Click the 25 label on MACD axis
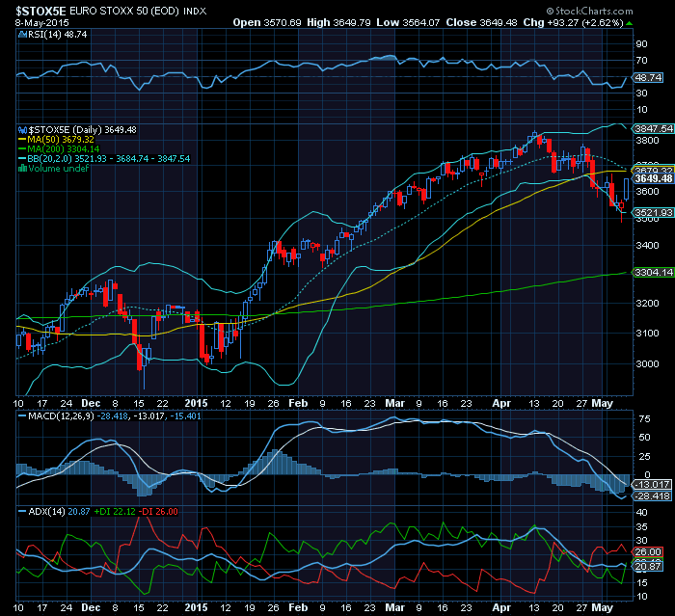Viewport: 675px width, 616px height. 644,457
